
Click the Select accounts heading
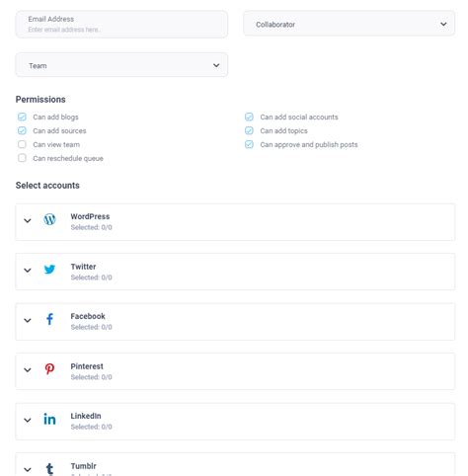(x=47, y=186)
